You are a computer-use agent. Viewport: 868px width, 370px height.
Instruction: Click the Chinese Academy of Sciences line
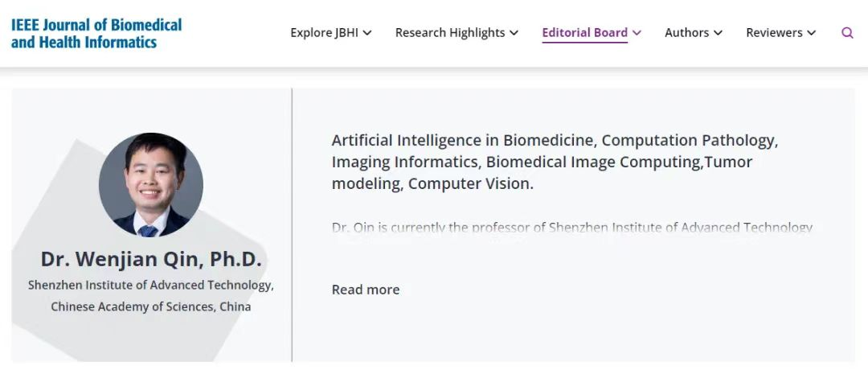coord(151,306)
